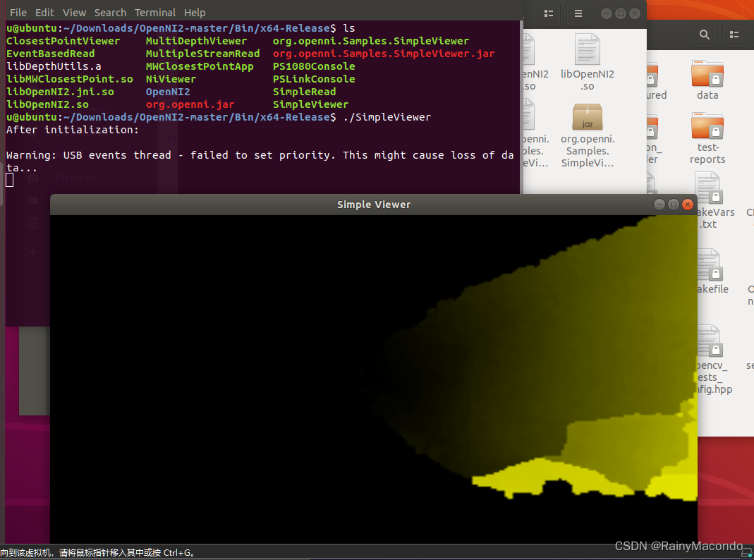This screenshot has width=754, height=560.
Task: Toggle list view in the front window header
Action: tap(549, 13)
